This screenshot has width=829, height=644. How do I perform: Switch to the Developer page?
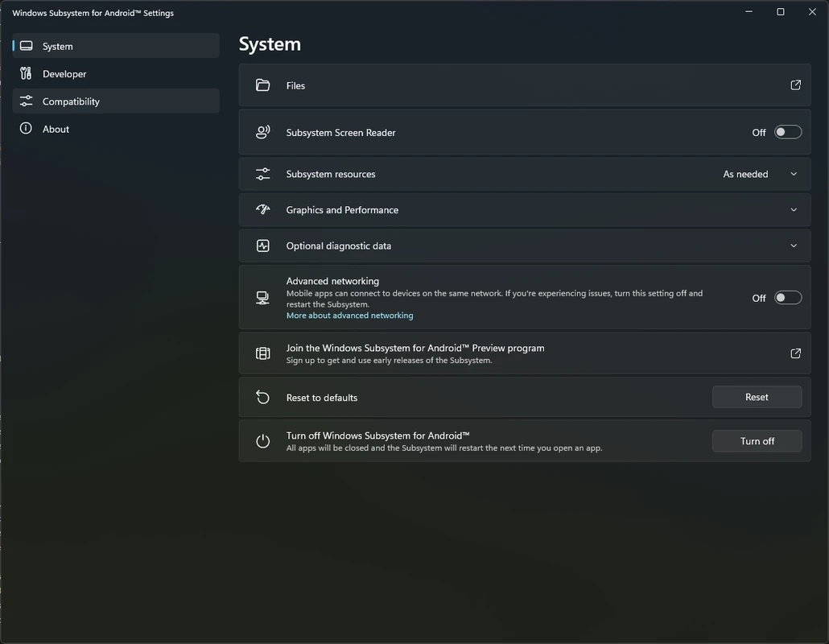64,74
